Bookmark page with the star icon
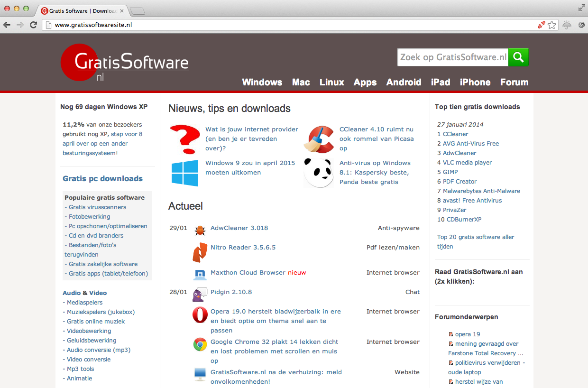Screen dimensions: 588x388 [552, 25]
